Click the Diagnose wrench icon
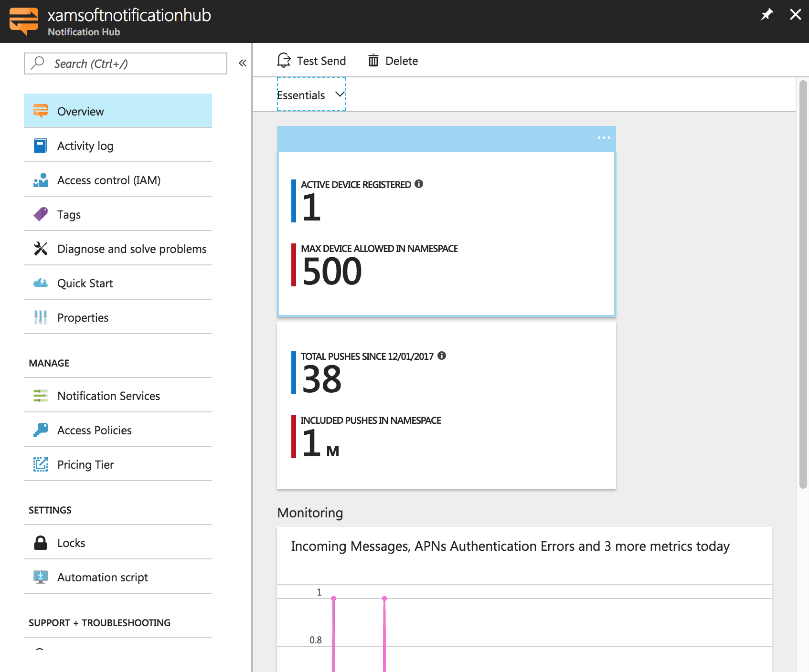Image resolution: width=809 pixels, height=672 pixels. [x=41, y=249]
